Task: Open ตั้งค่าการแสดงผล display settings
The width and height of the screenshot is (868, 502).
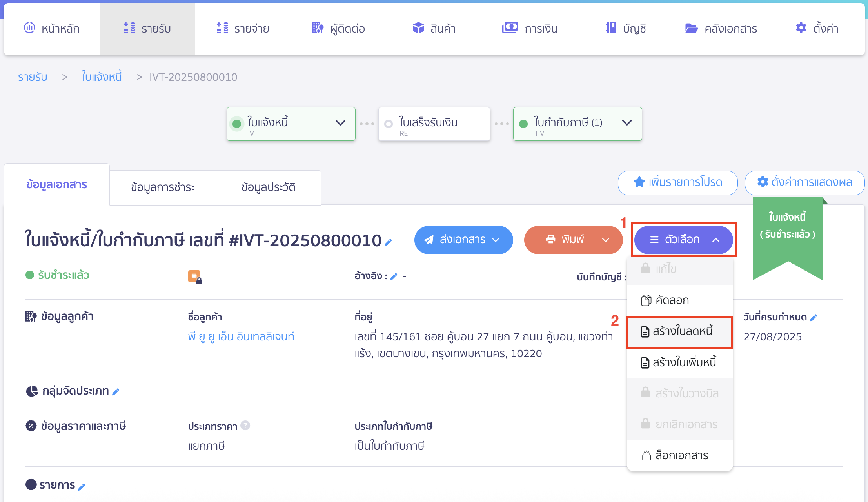Action: [x=804, y=182]
